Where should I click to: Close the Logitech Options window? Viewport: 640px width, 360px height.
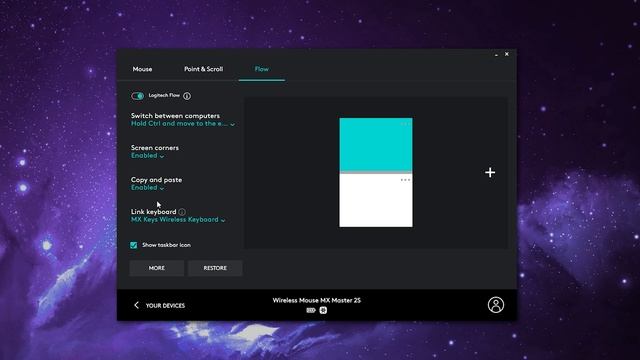[507, 54]
